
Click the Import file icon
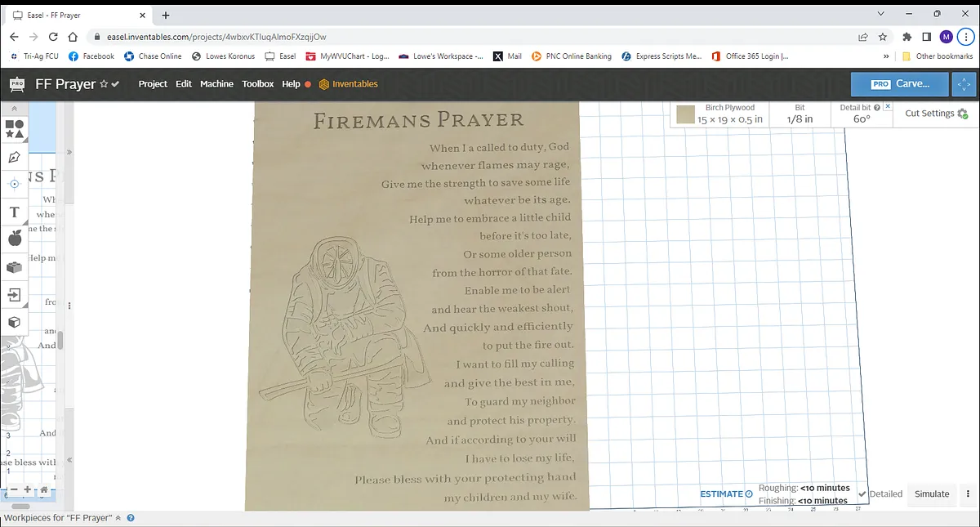[15, 294]
